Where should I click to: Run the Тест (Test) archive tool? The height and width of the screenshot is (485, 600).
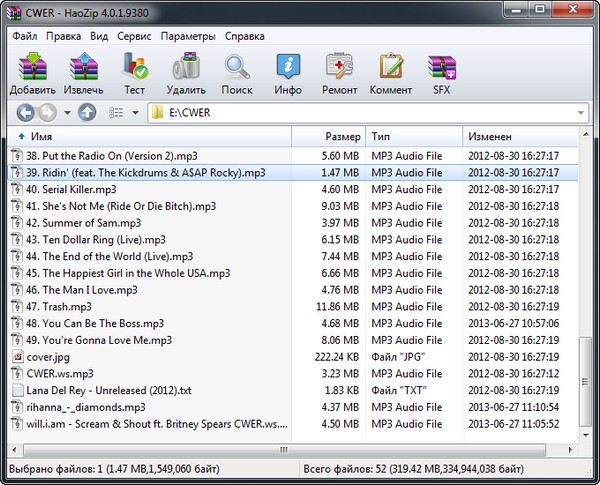tap(134, 73)
